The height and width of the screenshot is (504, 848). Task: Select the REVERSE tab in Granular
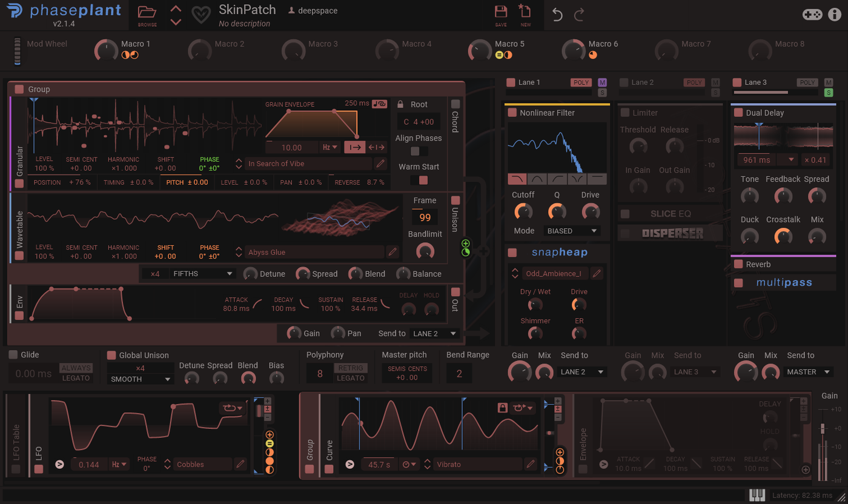click(x=359, y=182)
